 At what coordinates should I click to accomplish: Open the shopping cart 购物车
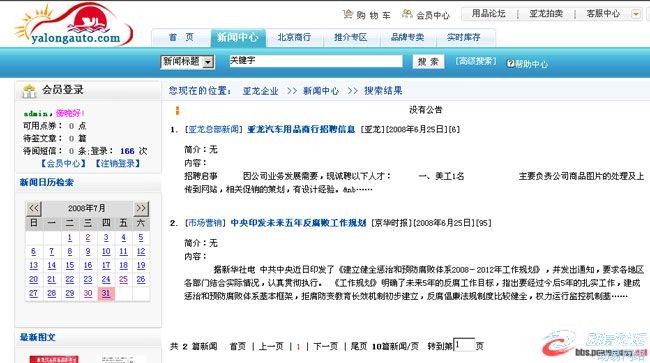(367, 15)
